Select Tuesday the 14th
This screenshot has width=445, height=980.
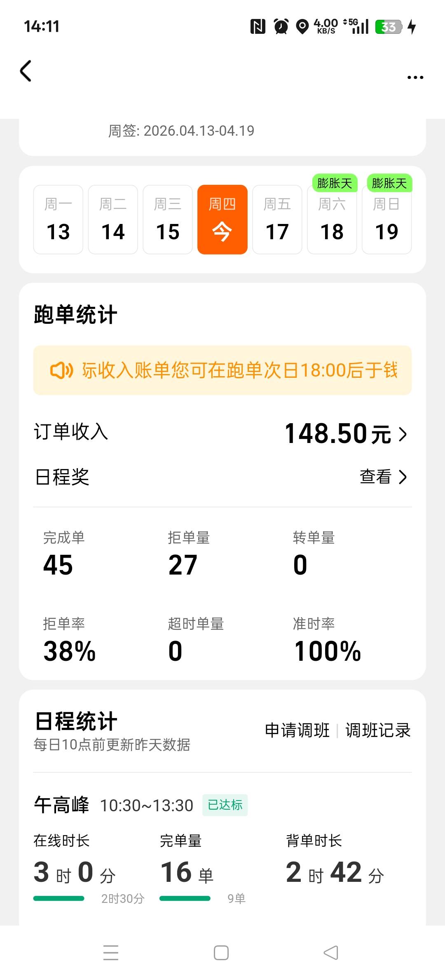[x=113, y=219]
